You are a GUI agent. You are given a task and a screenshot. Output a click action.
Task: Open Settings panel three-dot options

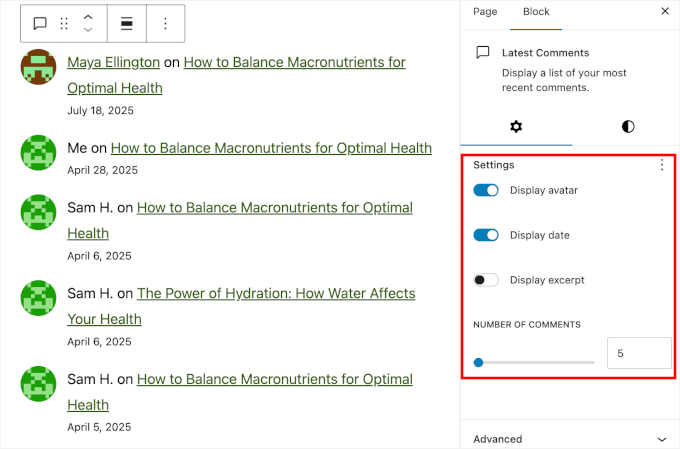click(x=661, y=165)
